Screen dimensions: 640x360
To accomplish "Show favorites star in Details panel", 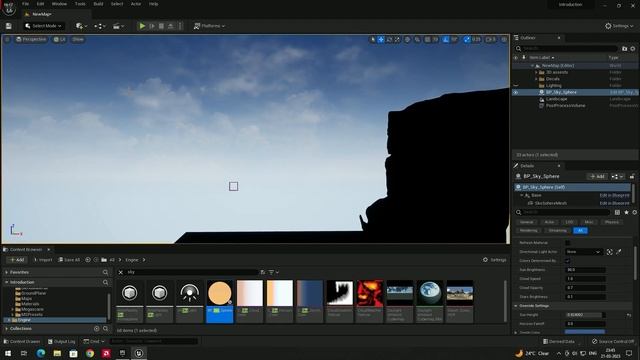I will pyautogui.click(x=626, y=213).
